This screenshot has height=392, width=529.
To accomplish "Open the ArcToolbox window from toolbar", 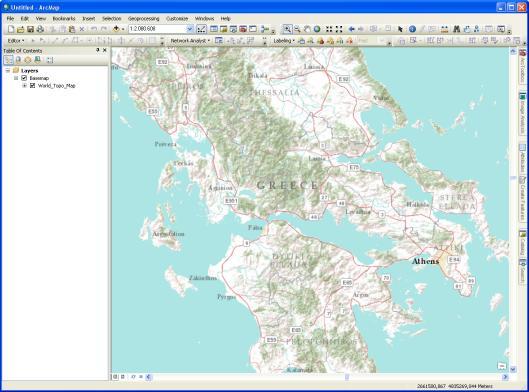I will point(243,29).
